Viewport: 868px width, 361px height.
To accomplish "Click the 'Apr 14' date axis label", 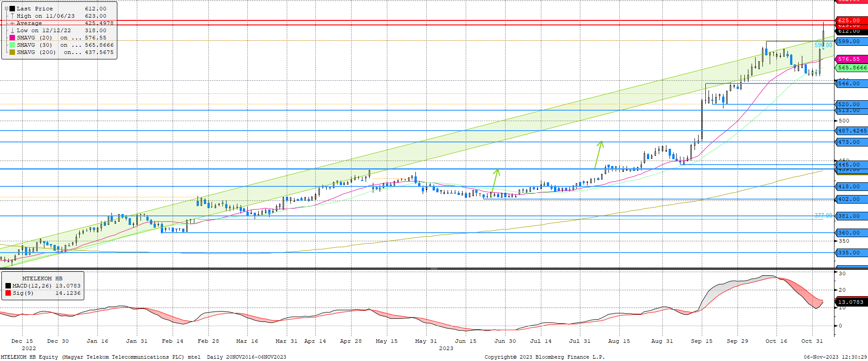I will coord(315,341).
